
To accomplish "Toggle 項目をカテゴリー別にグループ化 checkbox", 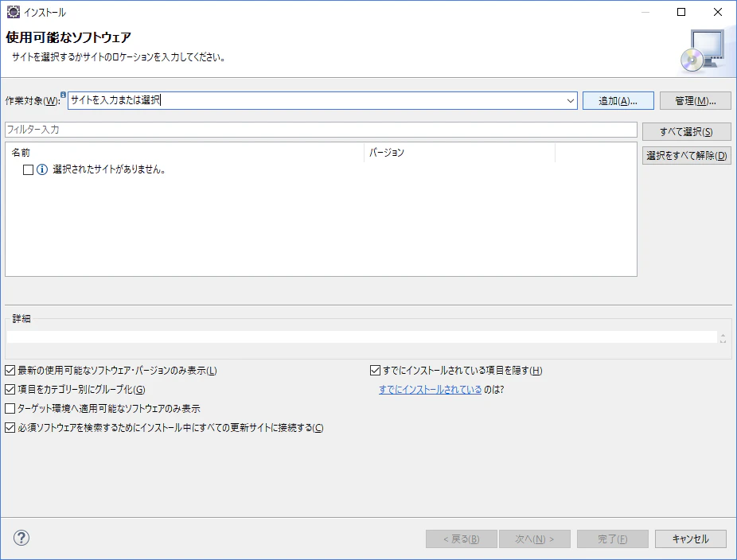I will pos(10,389).
